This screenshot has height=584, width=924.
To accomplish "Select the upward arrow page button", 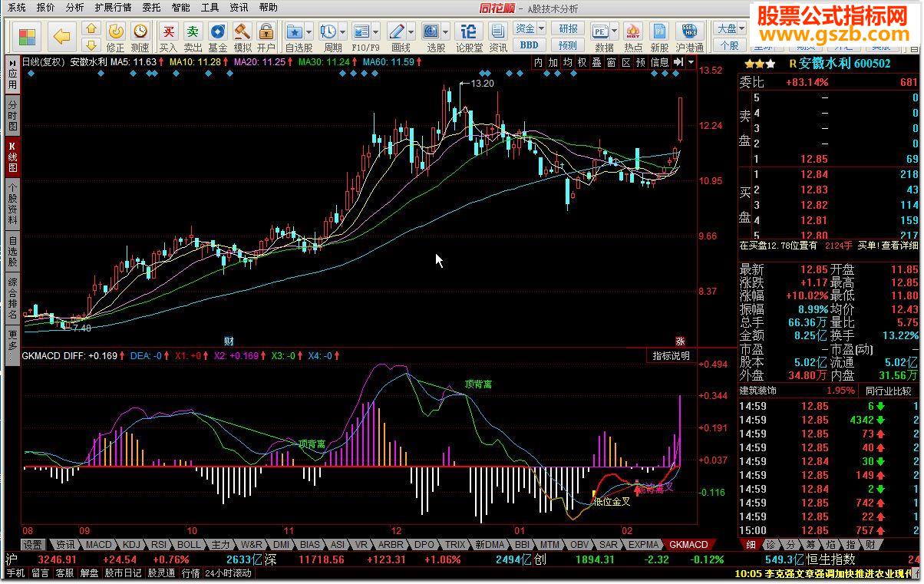I will point(91,29).
